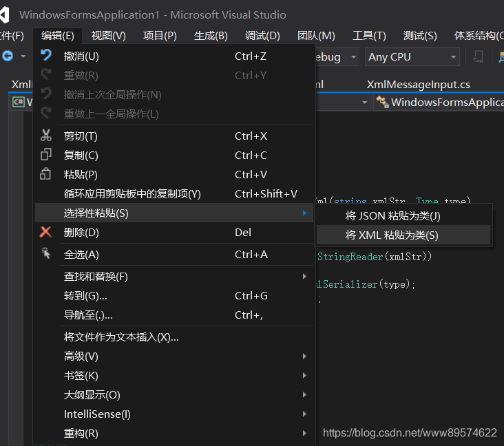504x446 pixels.
Task: Choose 撤消(U) from the Edit menu
Action: pos(174,56)
